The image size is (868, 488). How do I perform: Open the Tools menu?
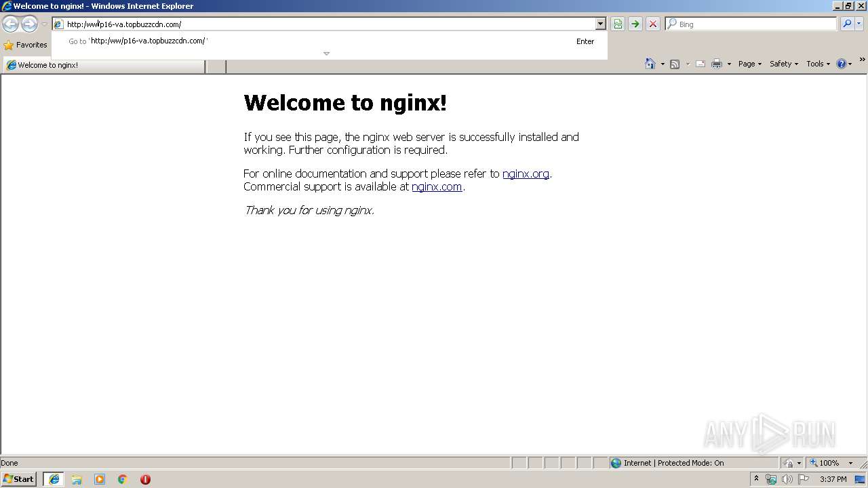818,64
